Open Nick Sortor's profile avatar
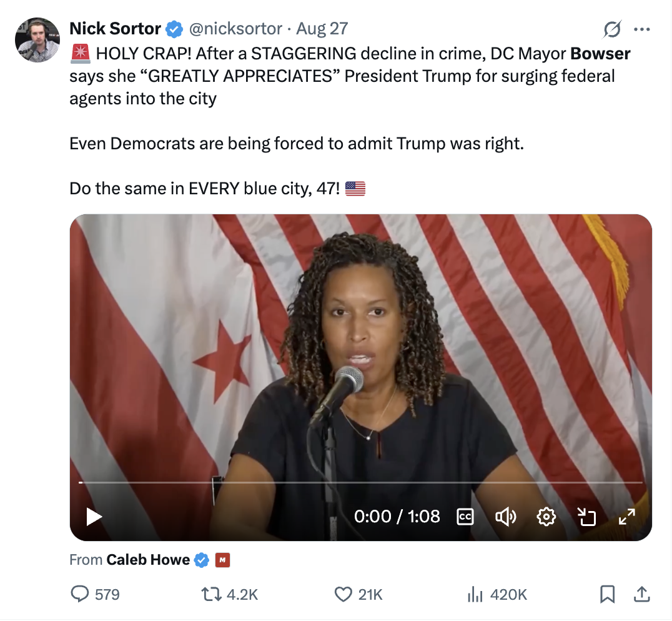The width and height of the screenshot is (672, 621). (x=37, y=41)
